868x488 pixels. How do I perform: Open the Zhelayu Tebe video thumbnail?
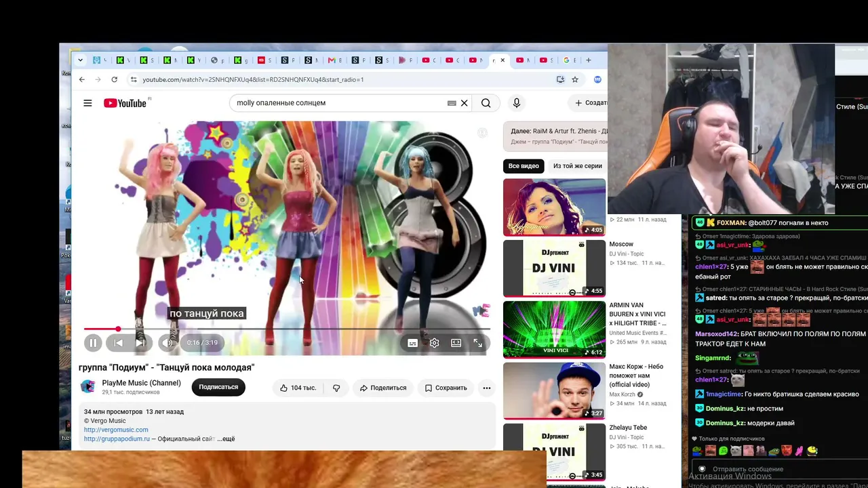point(554,452)
